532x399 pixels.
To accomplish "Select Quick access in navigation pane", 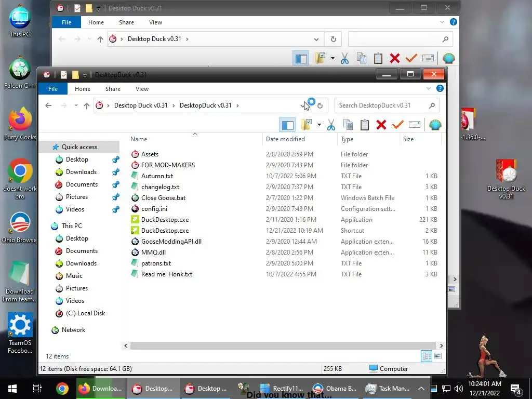I will [x=79, y=147].
